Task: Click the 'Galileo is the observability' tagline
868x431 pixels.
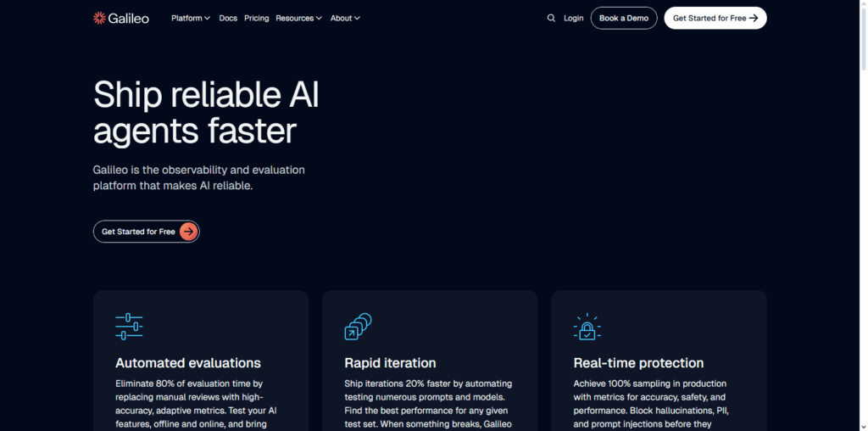Action: click(198, 178)
